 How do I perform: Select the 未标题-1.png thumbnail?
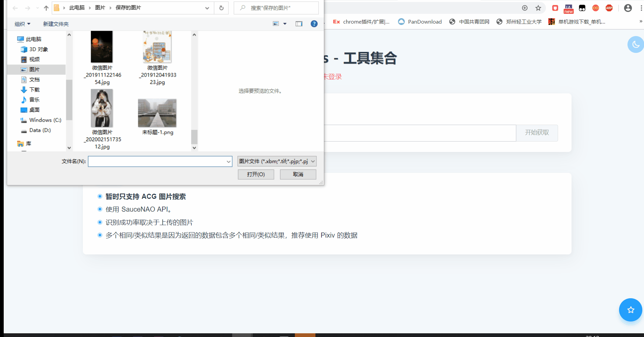[157, 113]
